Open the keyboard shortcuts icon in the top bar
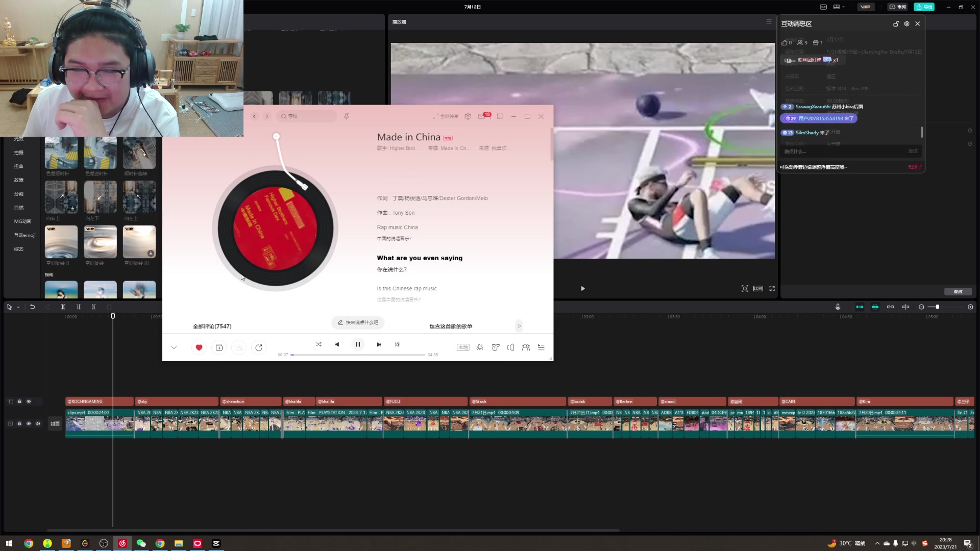This screenshot has width=980, height=551. click(x=823, y=7)
